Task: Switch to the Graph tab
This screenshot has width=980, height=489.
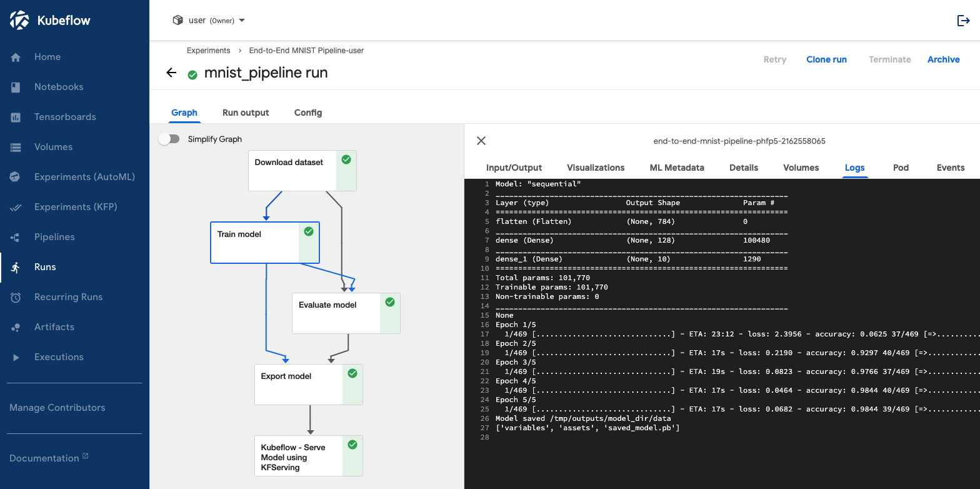Action: pyautogui.click(x=184, y=113)
